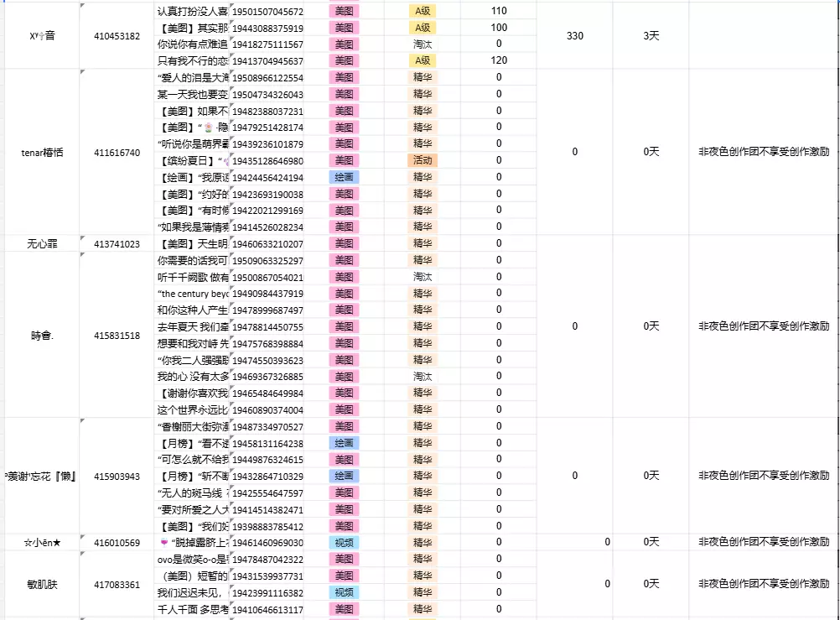Select user ID cell 413741023
840x620 pixels.
117,244
